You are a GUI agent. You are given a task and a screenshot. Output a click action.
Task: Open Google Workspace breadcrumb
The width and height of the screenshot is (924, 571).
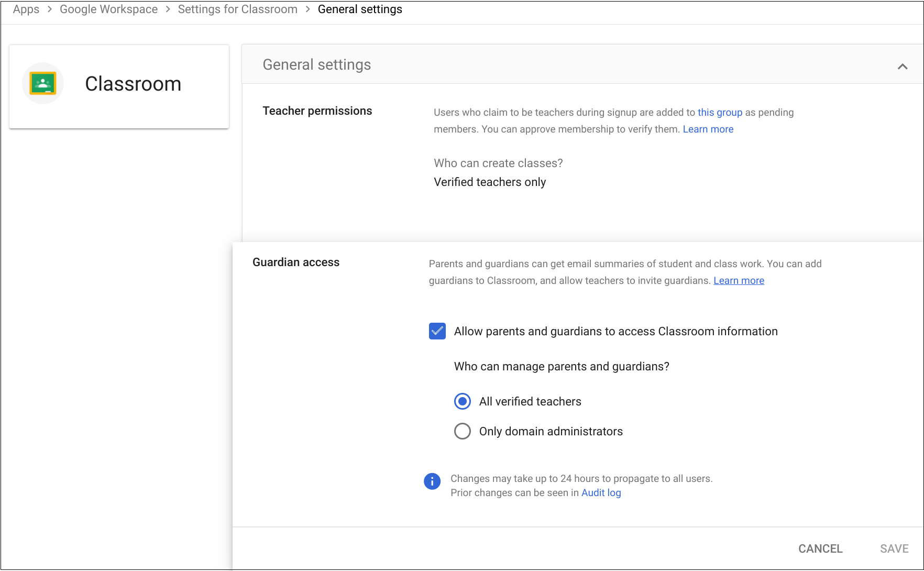pyautogui.click(x=108, y=9)
